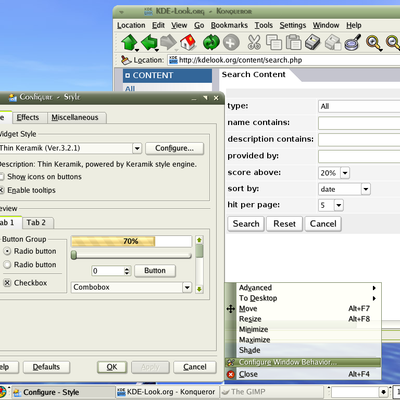Switch to preview Tab 2
Image resolution: width=400 pixels, height=400 pixels.
36,223
